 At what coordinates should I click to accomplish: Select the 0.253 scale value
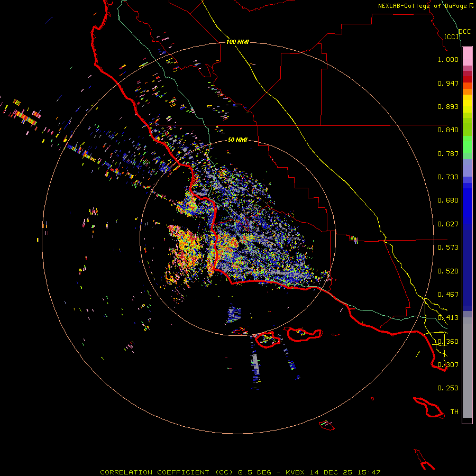pos(448,388)
